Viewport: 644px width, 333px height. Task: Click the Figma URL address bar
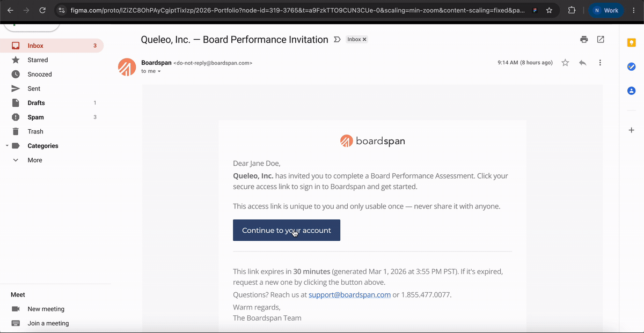point(297,10)
